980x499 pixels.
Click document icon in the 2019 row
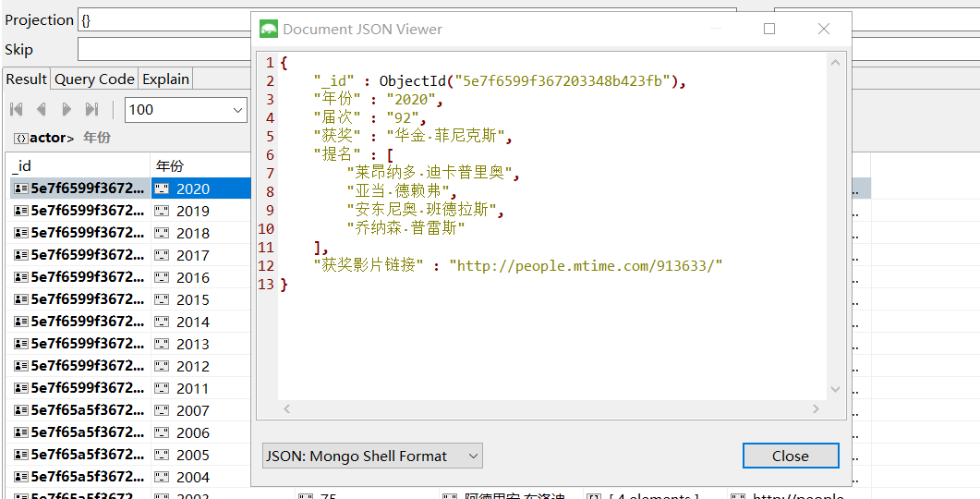pyautogui.click(x=20, y=211)
